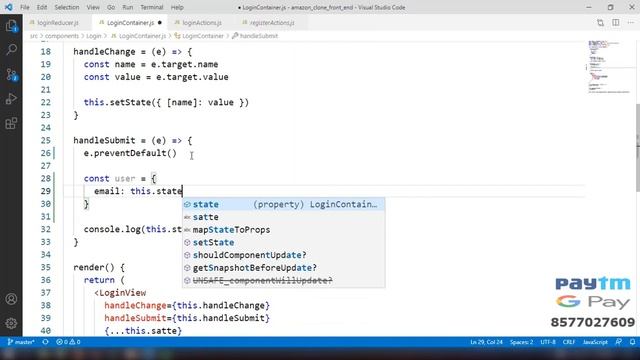Switch to the loginReducer.js tab

(58, 23)
